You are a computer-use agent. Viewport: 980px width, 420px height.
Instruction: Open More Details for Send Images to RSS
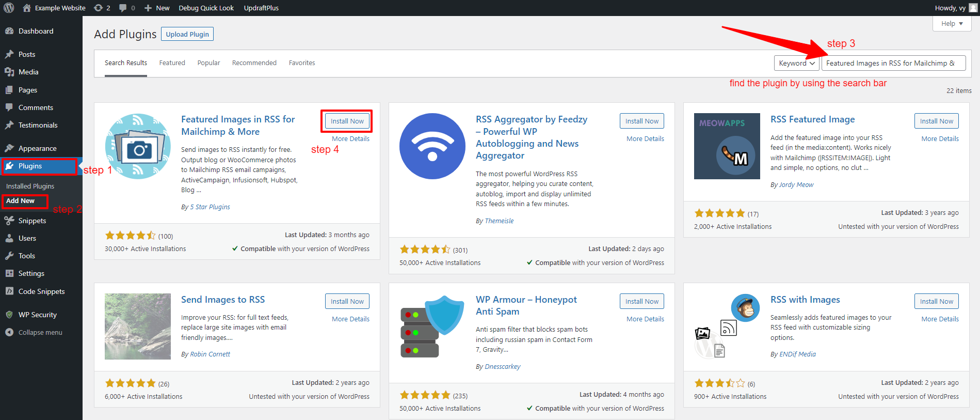350,319
